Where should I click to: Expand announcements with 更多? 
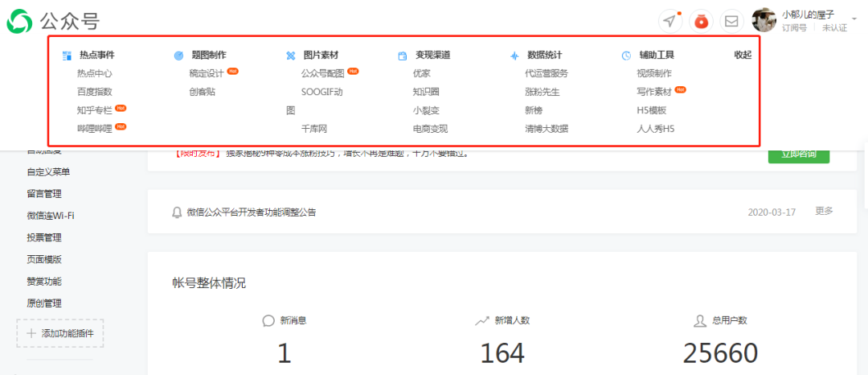[824, 211]
